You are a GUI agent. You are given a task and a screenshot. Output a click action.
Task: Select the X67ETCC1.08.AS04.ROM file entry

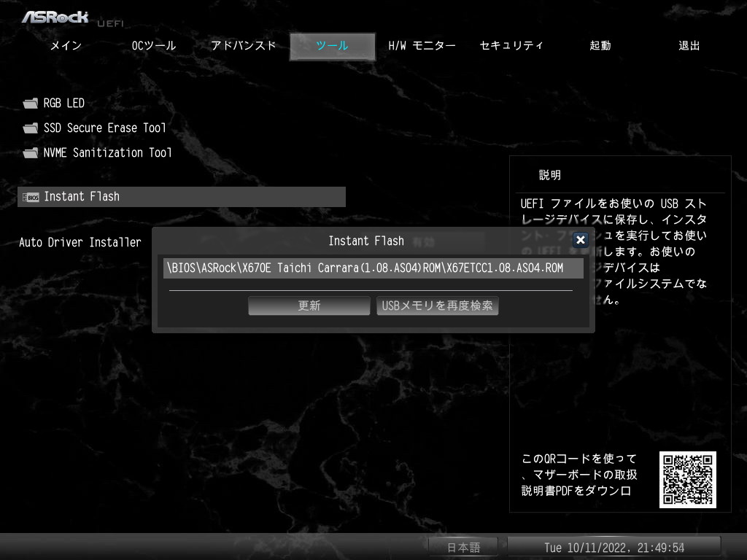coord(373,268)
